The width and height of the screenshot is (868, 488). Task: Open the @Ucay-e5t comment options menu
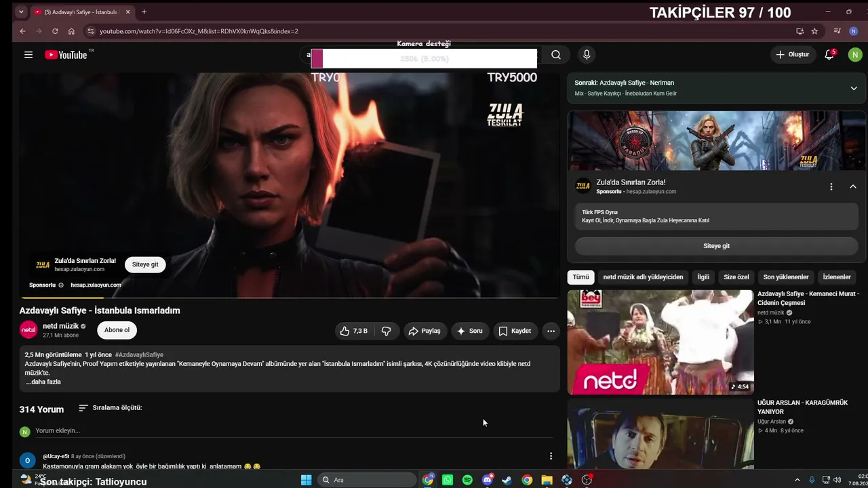pos(551,456)
